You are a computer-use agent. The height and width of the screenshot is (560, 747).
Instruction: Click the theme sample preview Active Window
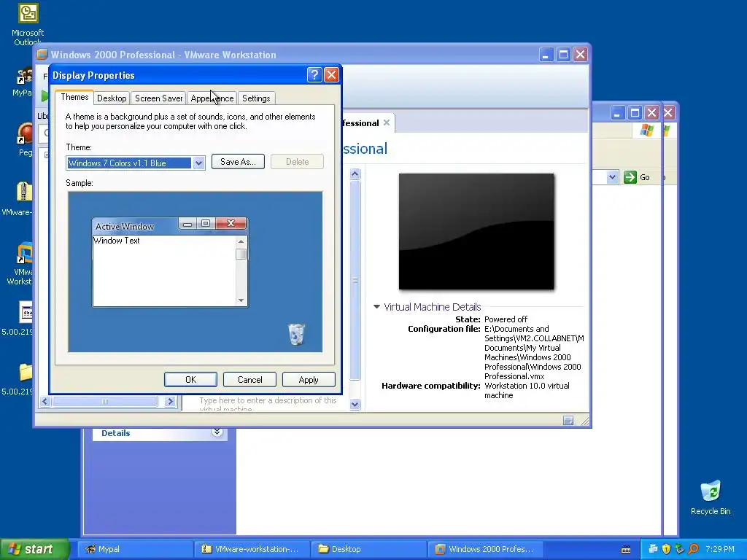click(169, 262)
